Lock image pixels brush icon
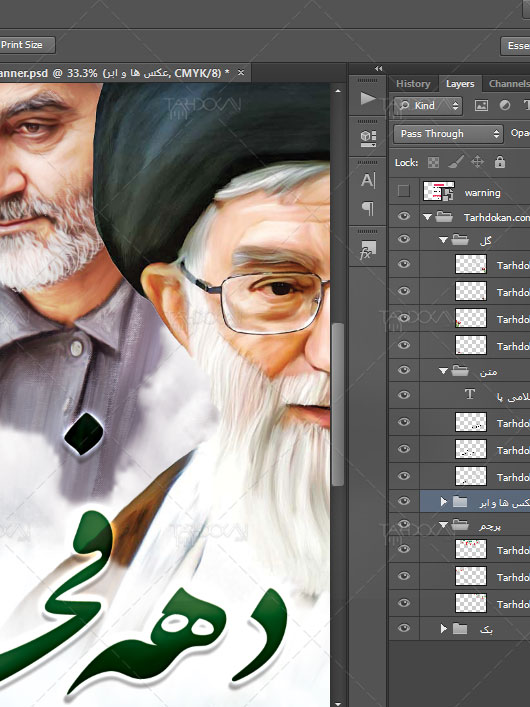Image resolution: width=530 pixels, height=707 pixels. tap(456, 162)
